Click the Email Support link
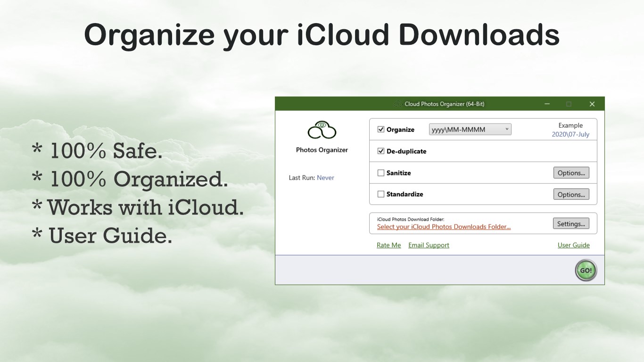 [x=429, y=245]
